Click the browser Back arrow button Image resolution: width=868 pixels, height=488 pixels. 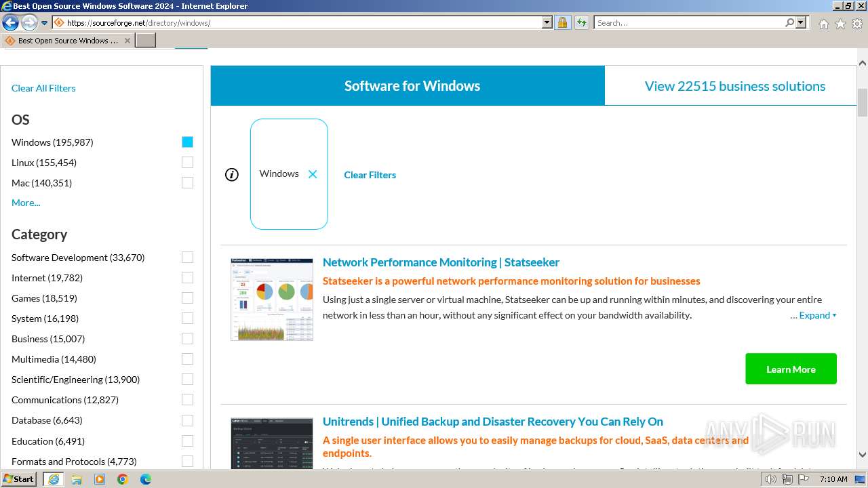point(11,23)
